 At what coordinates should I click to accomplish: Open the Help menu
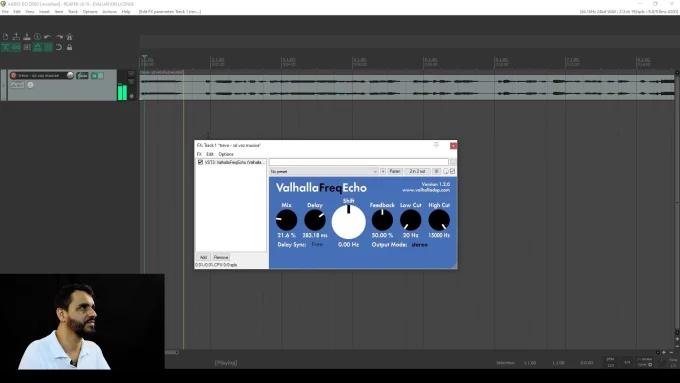pos(126,12)
